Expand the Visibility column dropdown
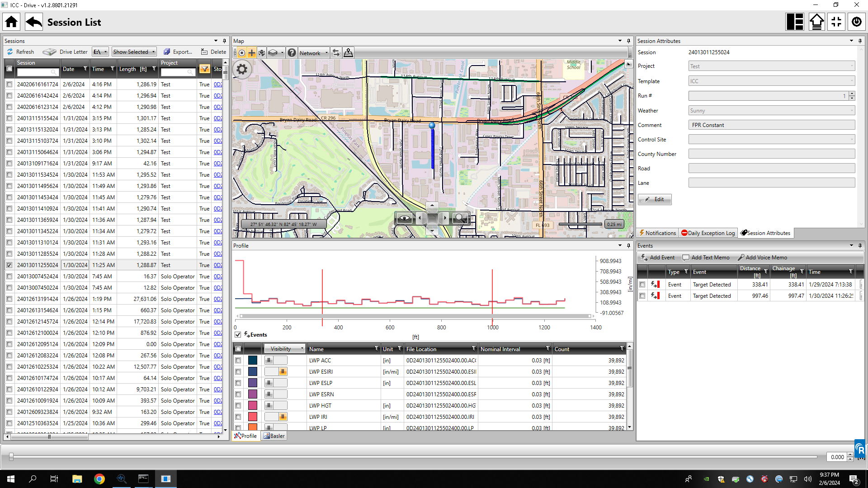 (x=302, y=349)
